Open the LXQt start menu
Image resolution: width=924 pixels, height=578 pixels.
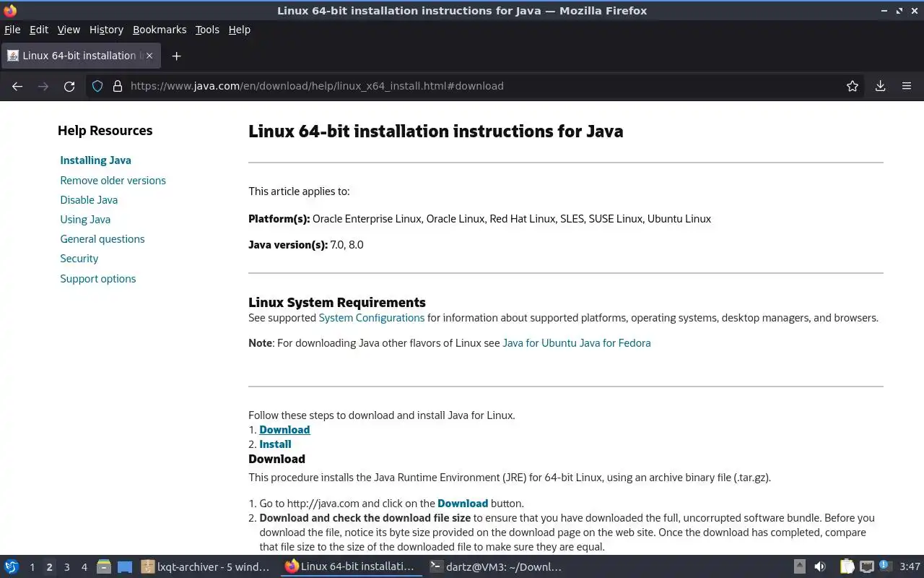pyautogui.click(x=12, y=567)
